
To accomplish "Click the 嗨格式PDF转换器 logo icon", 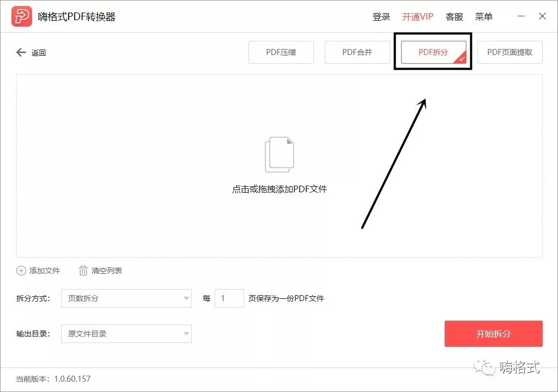I will [22, 16].
